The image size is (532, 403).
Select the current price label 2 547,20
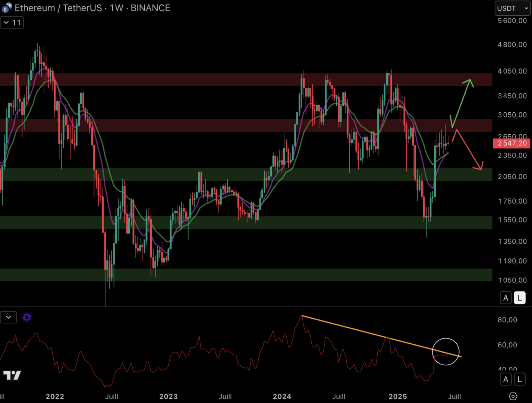pyautogui.click(x=511, y=143)
